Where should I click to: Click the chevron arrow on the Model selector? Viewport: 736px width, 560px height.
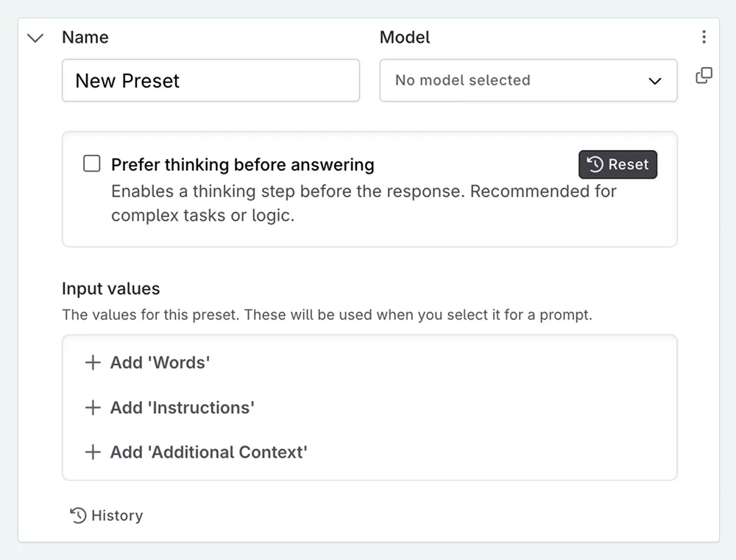[x=654, y=82]
